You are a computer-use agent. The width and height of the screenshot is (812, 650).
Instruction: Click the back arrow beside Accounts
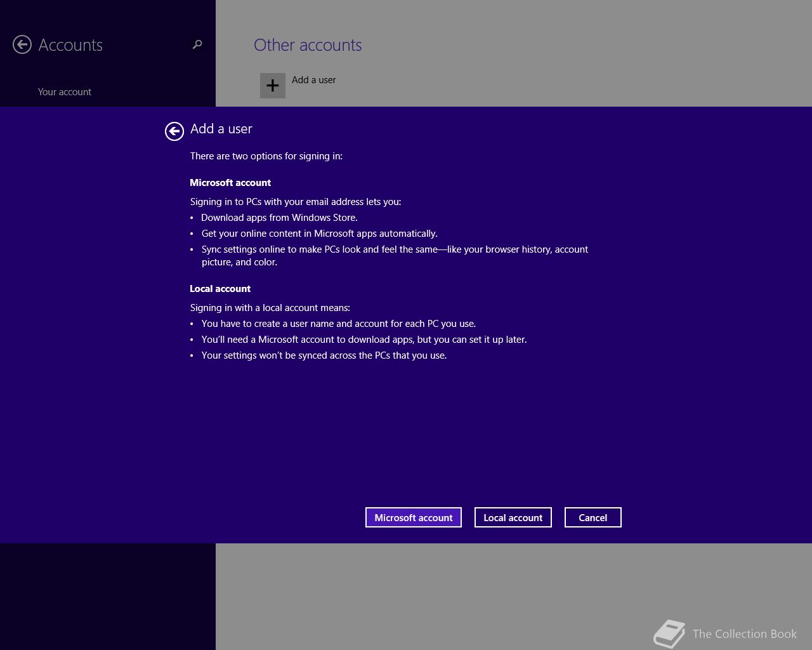(22, 44)
